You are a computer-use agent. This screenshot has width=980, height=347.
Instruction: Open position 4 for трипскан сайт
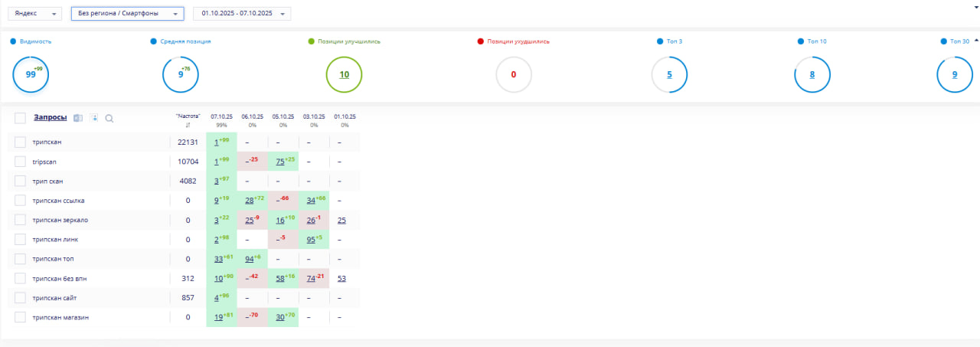[217, 298]
